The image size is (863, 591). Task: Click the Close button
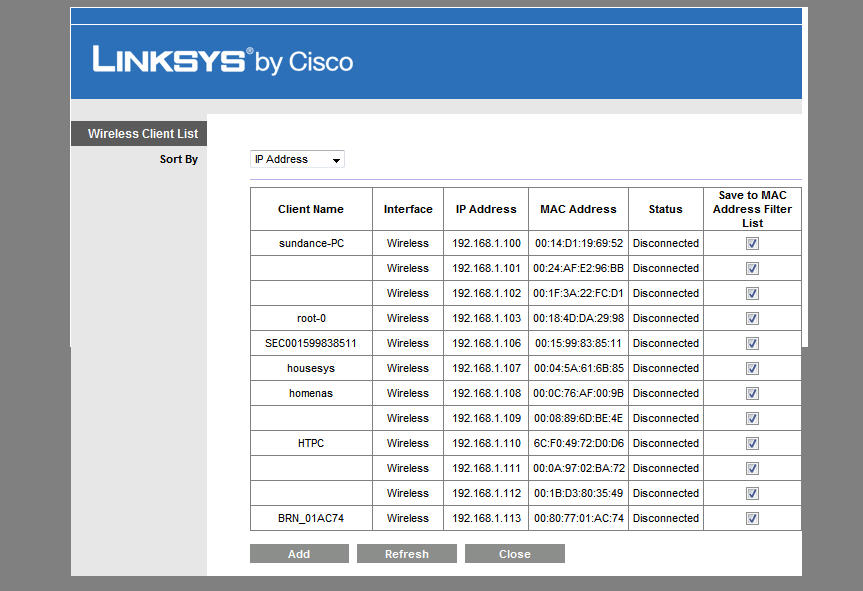point(515,554)
